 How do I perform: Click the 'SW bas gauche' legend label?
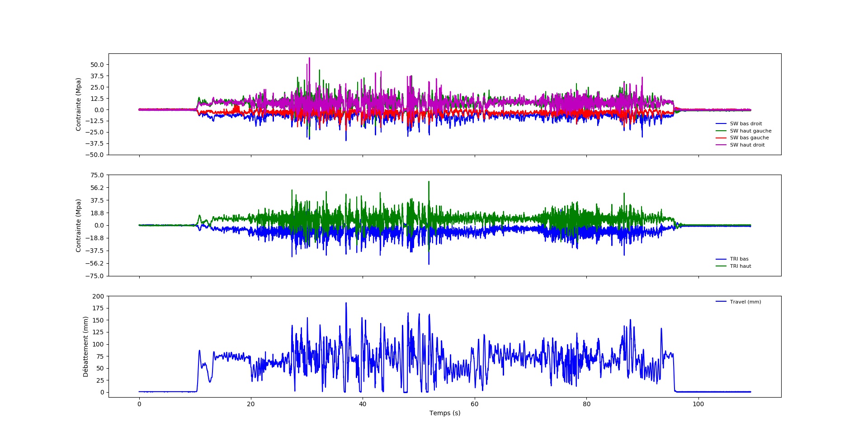click(x=749, y=138)
